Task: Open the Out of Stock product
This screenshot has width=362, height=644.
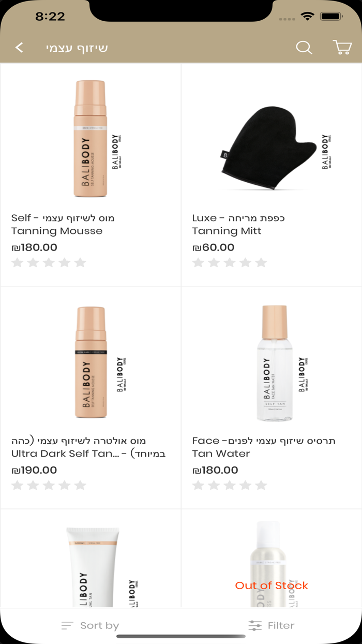Action: pyautogui.click(x=271, y=564)
